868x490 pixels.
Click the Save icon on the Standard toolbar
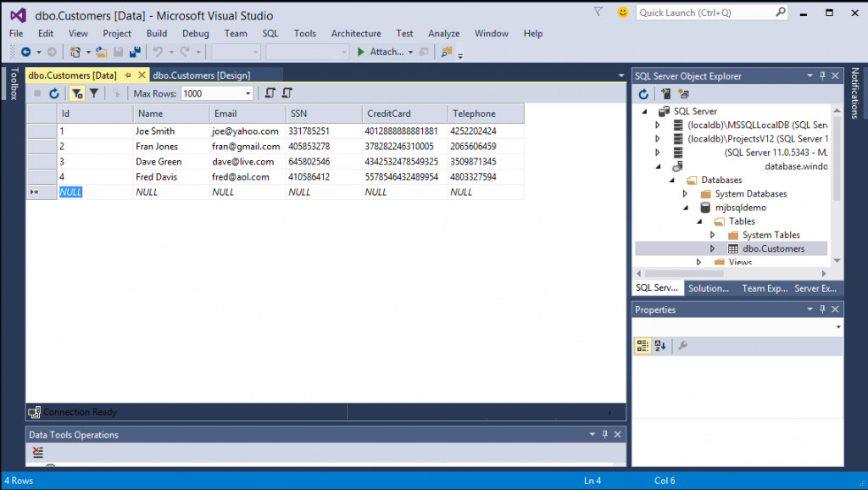[x=118, y=52]
